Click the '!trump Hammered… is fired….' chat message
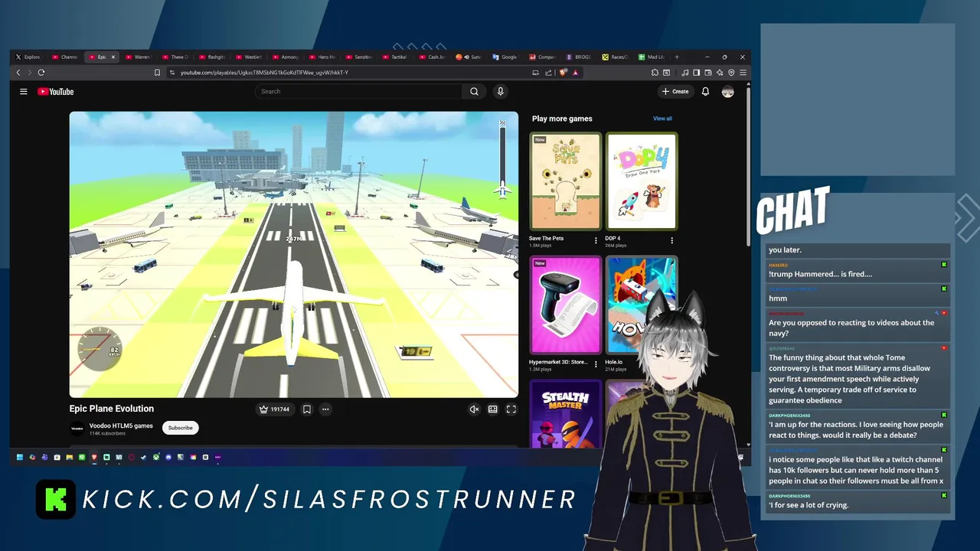The width and height of the screenshot is (980, 551). [x=858, y=270]
